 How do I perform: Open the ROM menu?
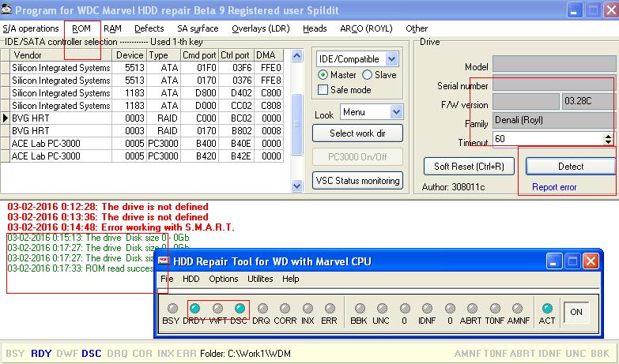point(81,28)
